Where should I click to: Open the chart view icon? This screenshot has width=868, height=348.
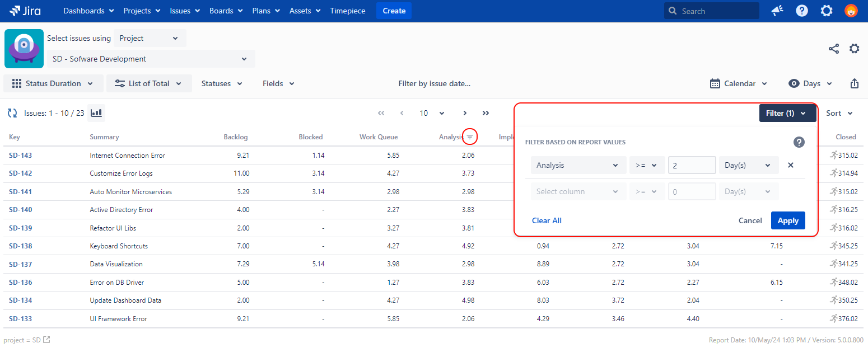[x=96, y=113]
